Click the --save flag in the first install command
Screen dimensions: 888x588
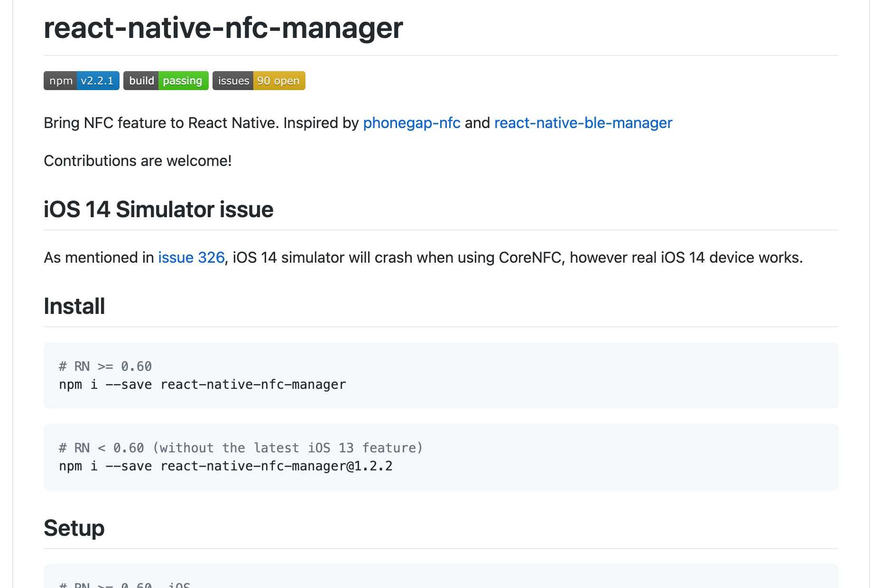pyautogui.click(x=129, y=385)
